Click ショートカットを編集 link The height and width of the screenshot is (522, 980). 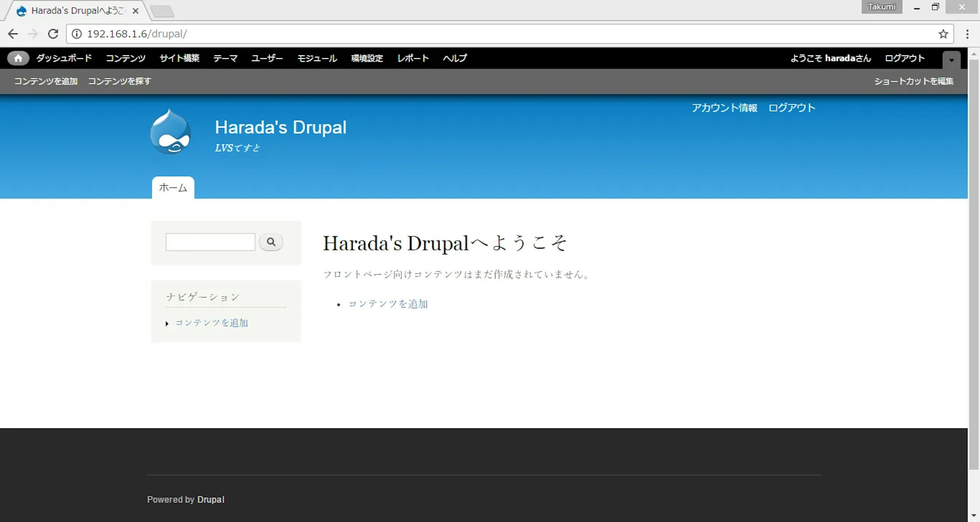913,81
